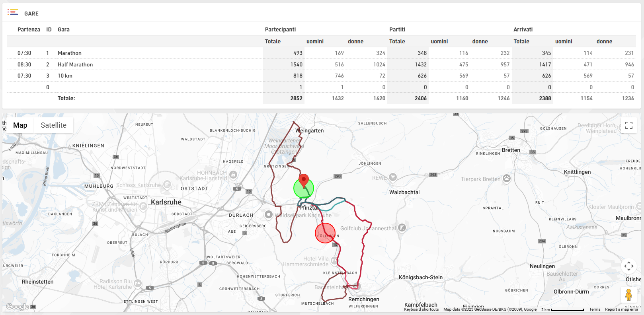
Task: Click the REWE shopping cart icon
Action: pos(393,177)
